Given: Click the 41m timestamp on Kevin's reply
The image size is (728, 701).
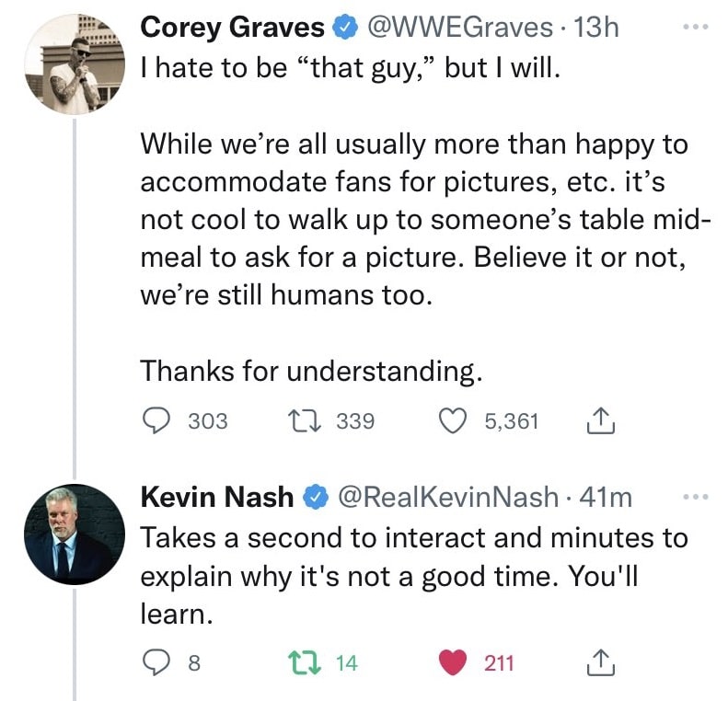Looking at the screenshot, I should pyautogui.click(x=608, y=498).
